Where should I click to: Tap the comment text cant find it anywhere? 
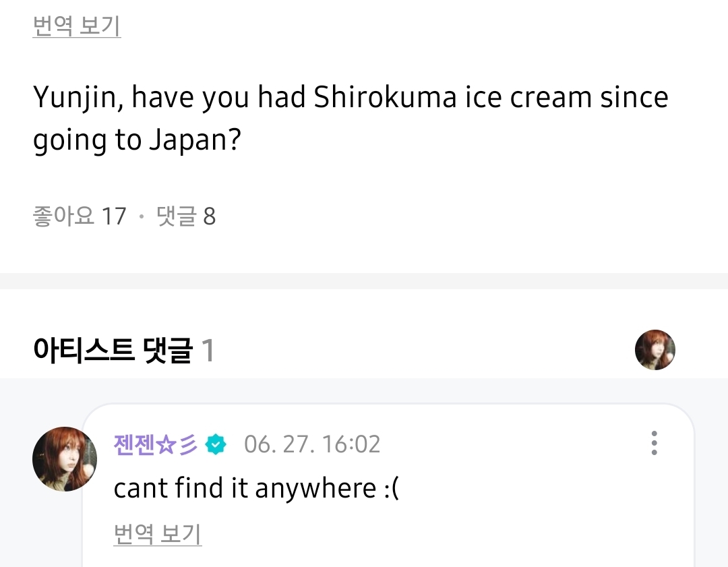click(x=256, y=489)
